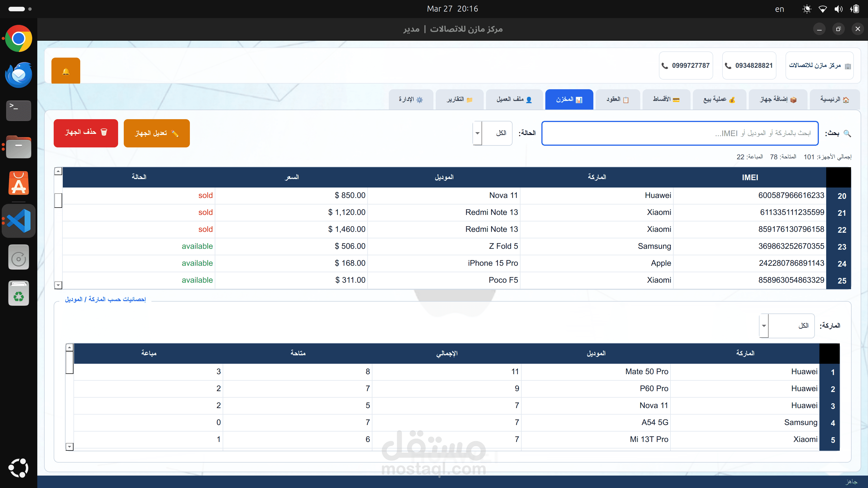Click the search magnifier icon
Screen dimensions: 868x488
coord(847,133)
